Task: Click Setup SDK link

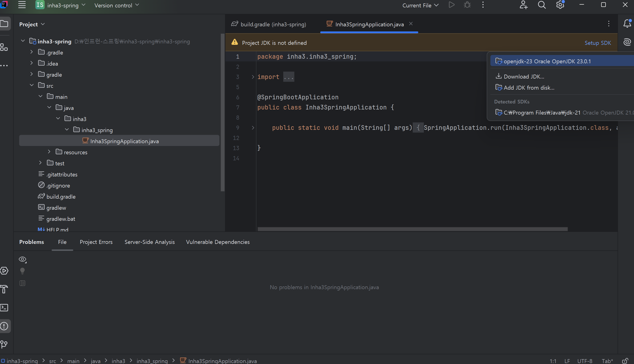Action: point(598,43)
